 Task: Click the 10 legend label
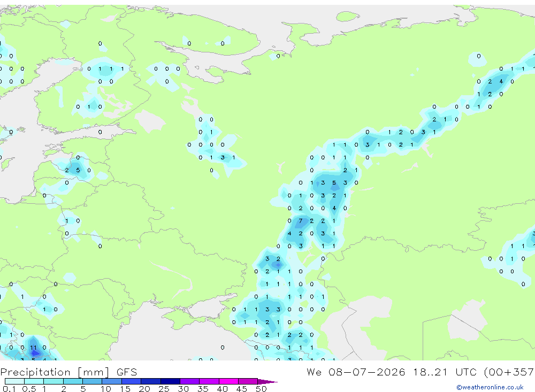pos(105,389)
